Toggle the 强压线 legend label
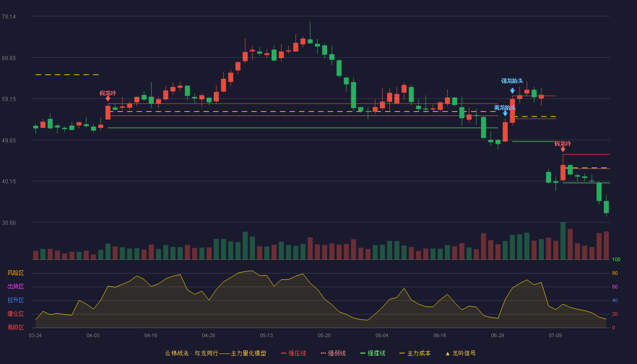The image size is (637, 364). click(297, 353)
